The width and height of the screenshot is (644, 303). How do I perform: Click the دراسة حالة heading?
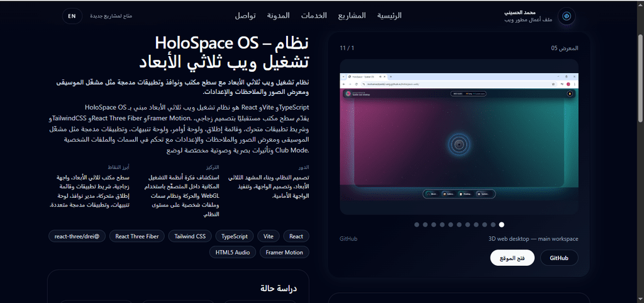tap(279, 289)
